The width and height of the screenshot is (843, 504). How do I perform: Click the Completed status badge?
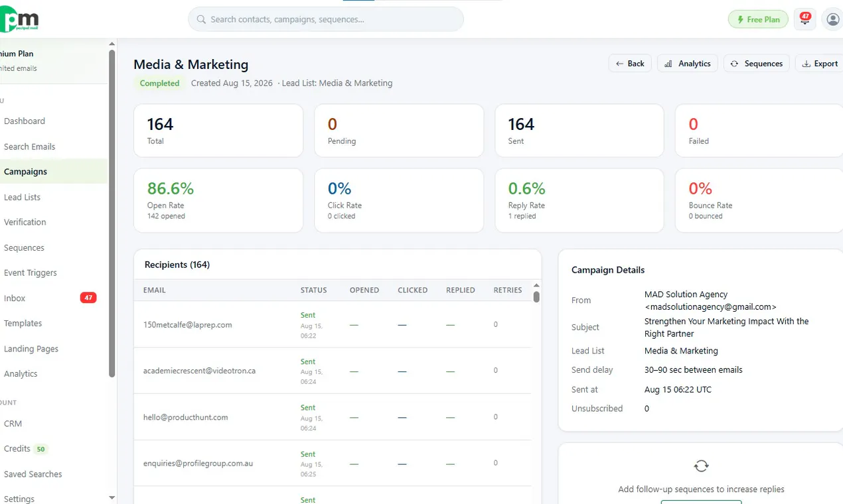tap(159, 84)
